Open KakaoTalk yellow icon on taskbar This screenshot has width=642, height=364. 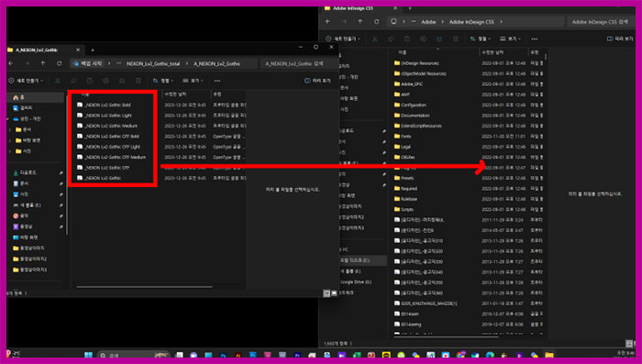[x=386, y=355]
